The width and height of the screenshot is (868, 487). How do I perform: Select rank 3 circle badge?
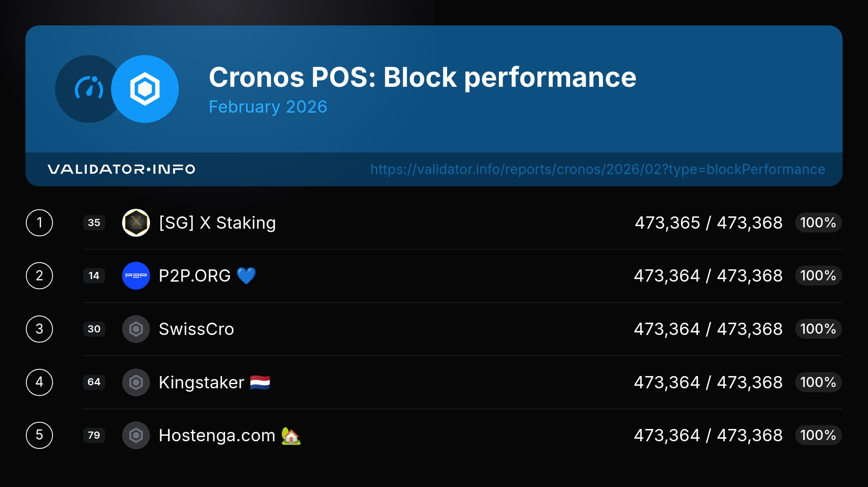39,329
